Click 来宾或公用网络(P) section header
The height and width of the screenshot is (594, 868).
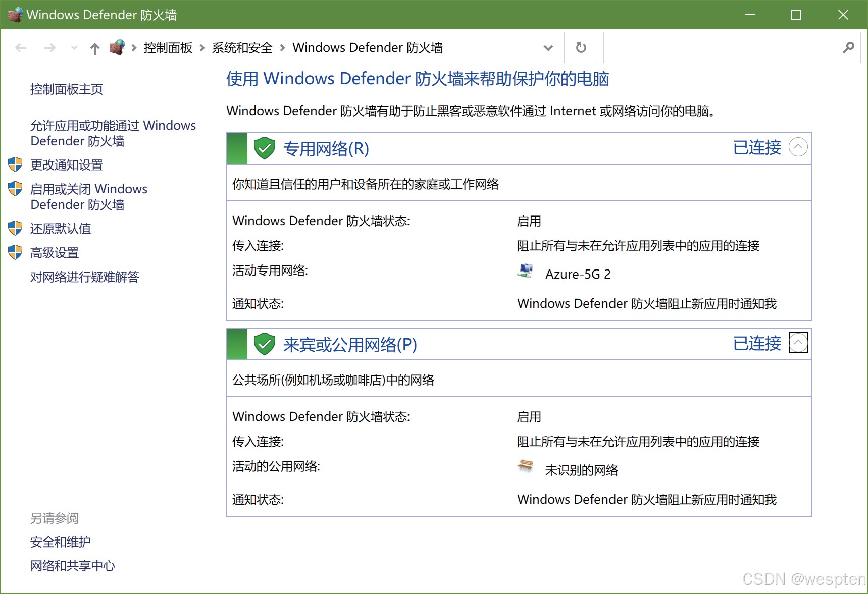coord(350,345)
